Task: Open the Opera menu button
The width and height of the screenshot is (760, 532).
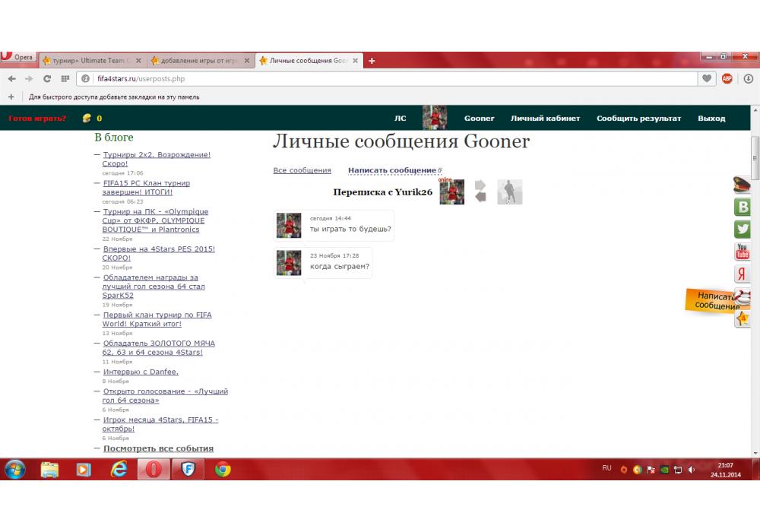Action: pos(18,57)
